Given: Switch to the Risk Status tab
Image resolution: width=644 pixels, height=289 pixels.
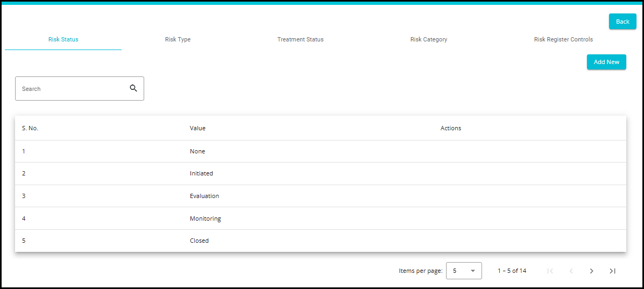Looking at the screenshot, I should [63, 39].
